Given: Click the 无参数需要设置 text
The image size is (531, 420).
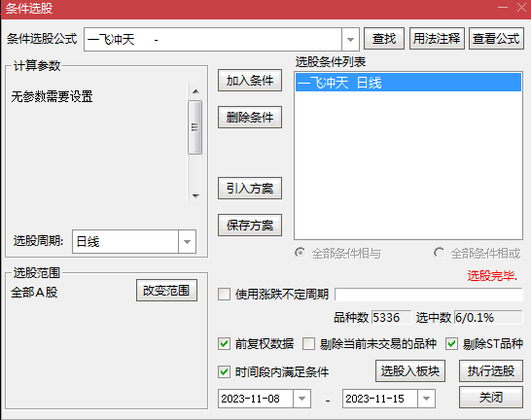Looking at the screenshot, I should (52, 96).
